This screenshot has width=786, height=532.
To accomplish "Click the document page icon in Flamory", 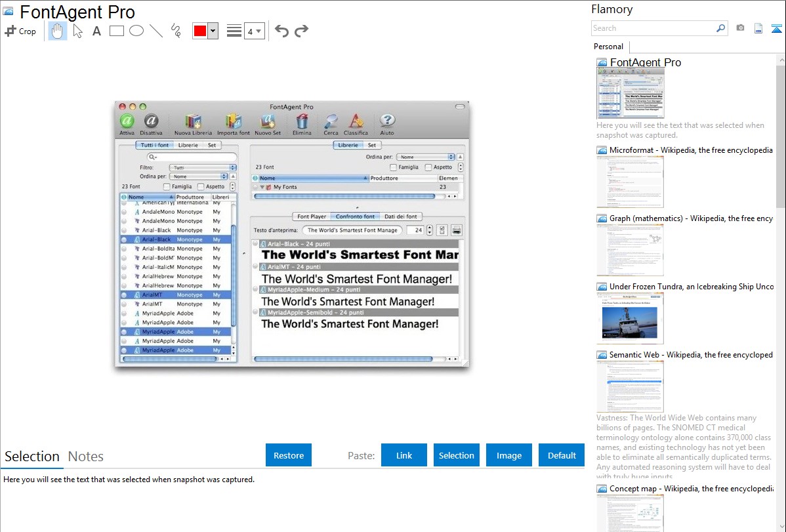I will click(758, 28).
